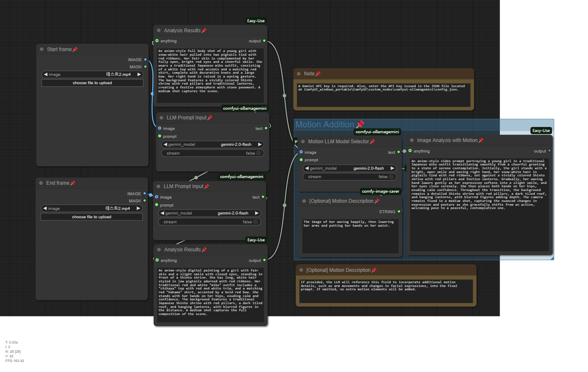588x372 pixels.
Task: Click pin icon on Motion LLM Model Selector
Action: pos(372,142)
